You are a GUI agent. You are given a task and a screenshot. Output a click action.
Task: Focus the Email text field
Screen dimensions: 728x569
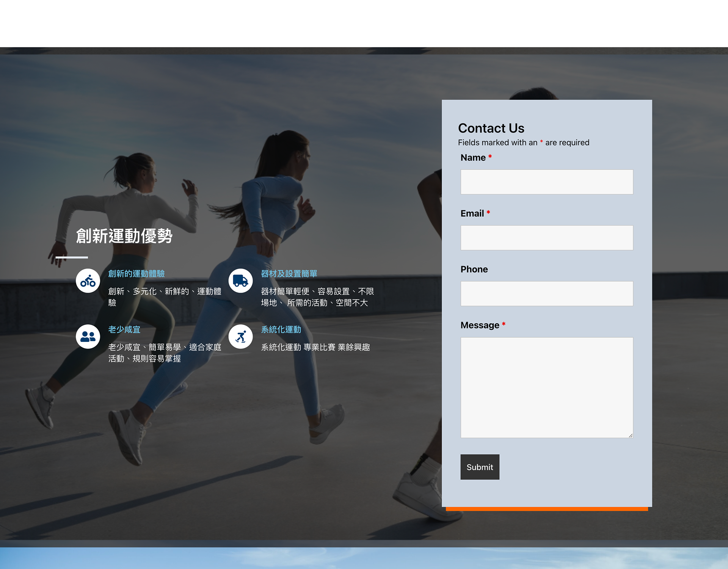[x=546, y=238]
